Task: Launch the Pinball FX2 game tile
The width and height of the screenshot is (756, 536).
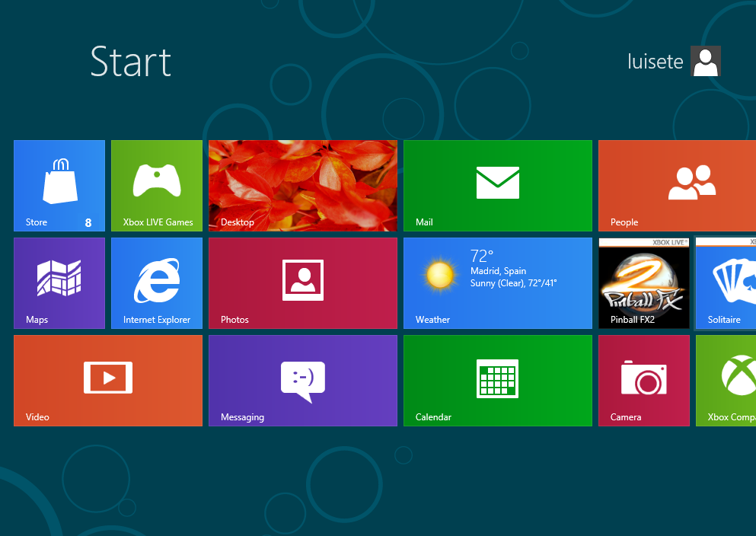Action: click(643, 283)
